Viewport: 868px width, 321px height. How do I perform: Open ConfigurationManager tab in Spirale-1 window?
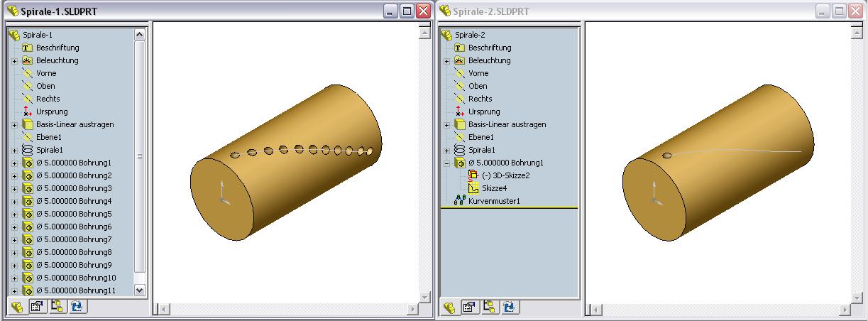click(57, 307)
